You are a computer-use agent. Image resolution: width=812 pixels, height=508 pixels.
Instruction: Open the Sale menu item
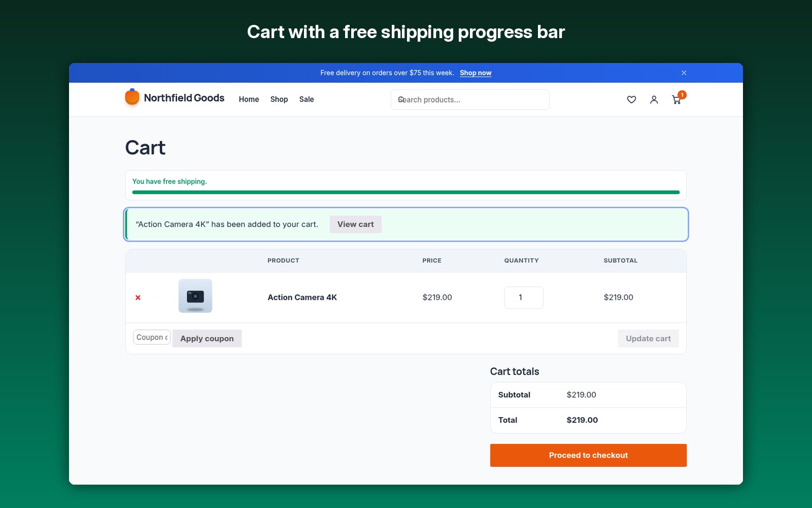coord(307,99)
